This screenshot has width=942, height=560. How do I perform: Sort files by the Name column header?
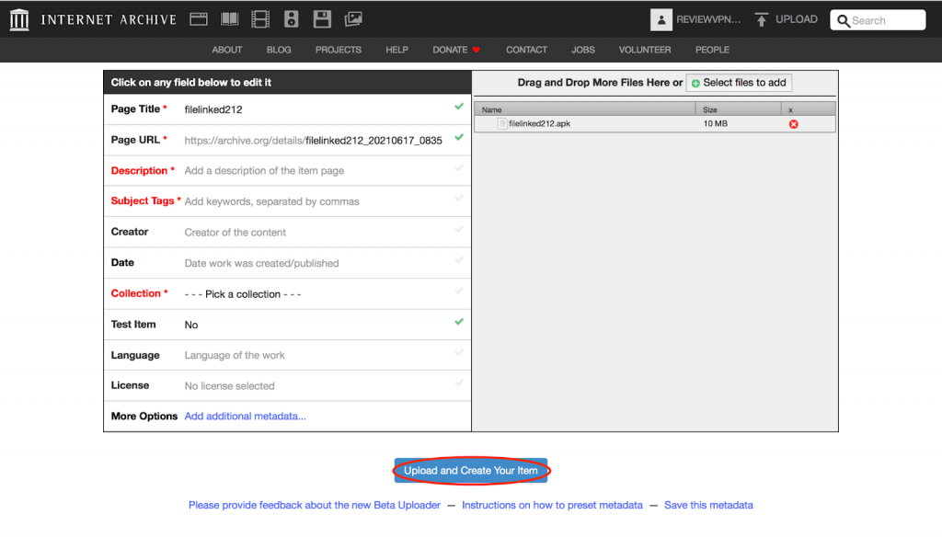click(584, 109)
